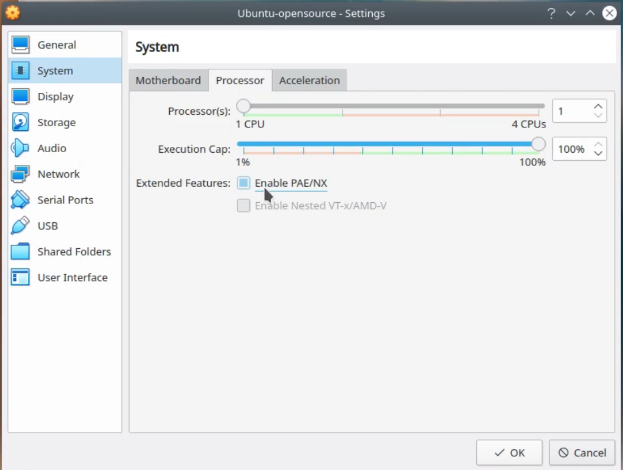Click the VirtualBox gear icon in title bar
623x470 pixels.
click(x=12, y=13)
